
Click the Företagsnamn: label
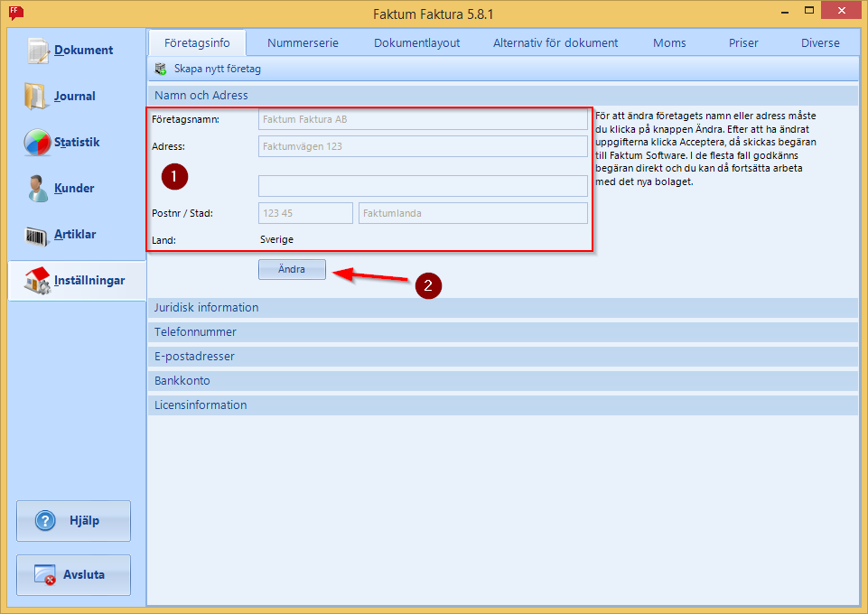[185, 119]
